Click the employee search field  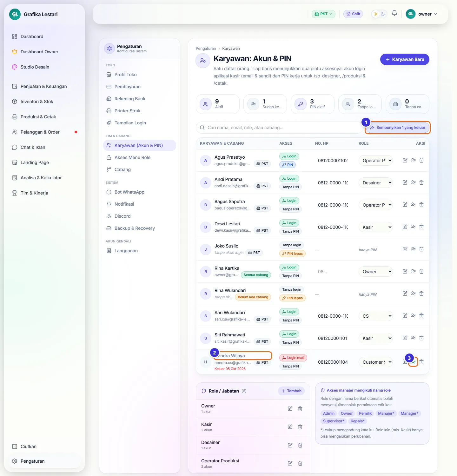279,128
